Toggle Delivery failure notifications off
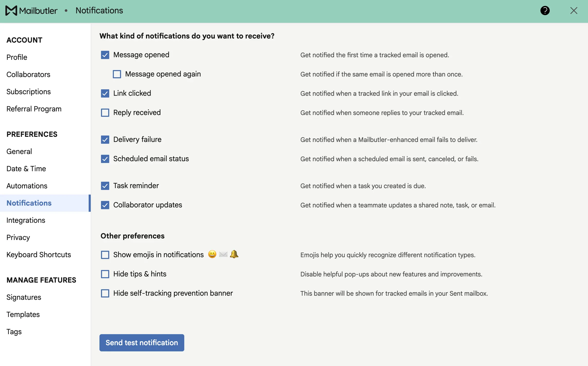Image resolution: width=588 pixels, height=366 pixels. (x=105, y=140)
